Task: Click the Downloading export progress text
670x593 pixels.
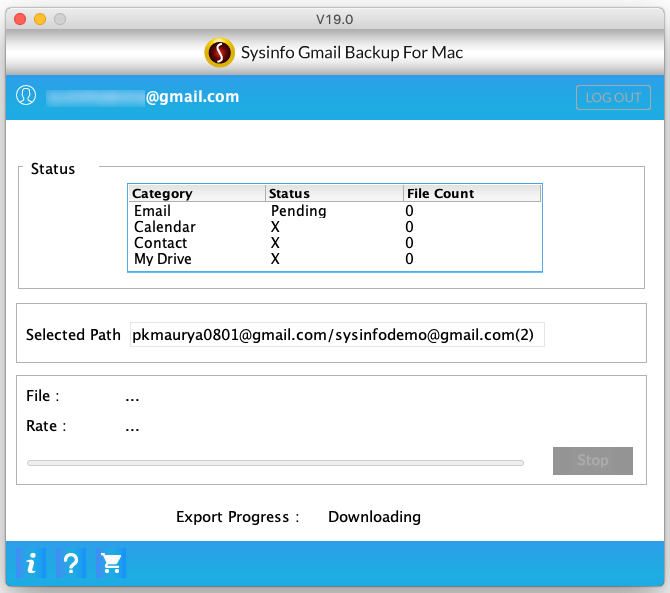Action: (x=374, y=517)
